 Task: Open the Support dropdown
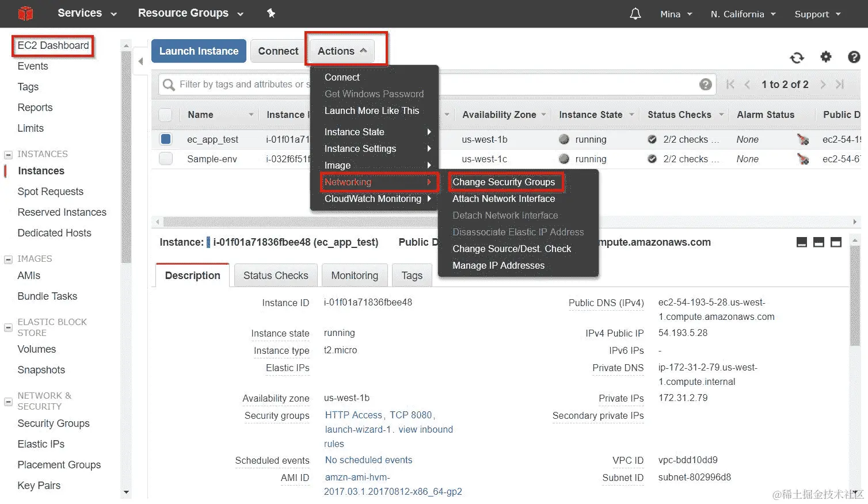[x=817, y=14]
